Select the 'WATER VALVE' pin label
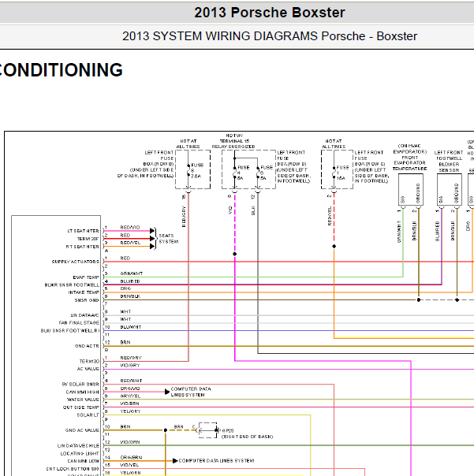The width and height of the screenshot is (474, 476). 83,400
